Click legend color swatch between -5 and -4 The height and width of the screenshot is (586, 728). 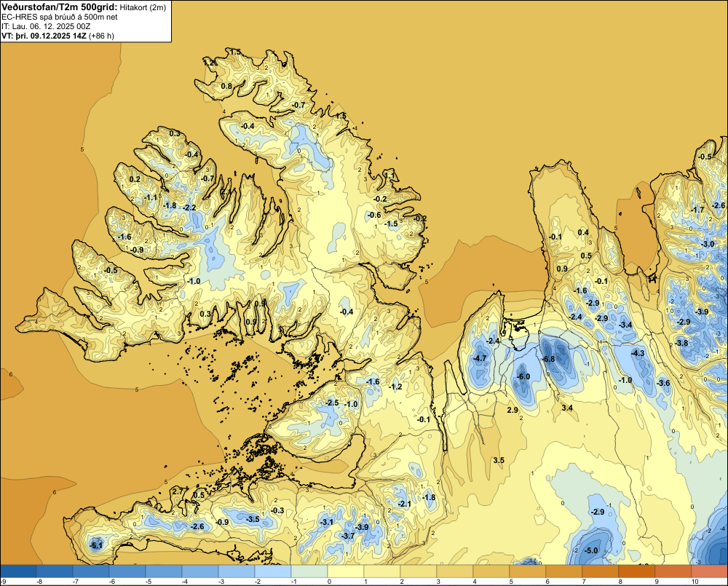164,571
